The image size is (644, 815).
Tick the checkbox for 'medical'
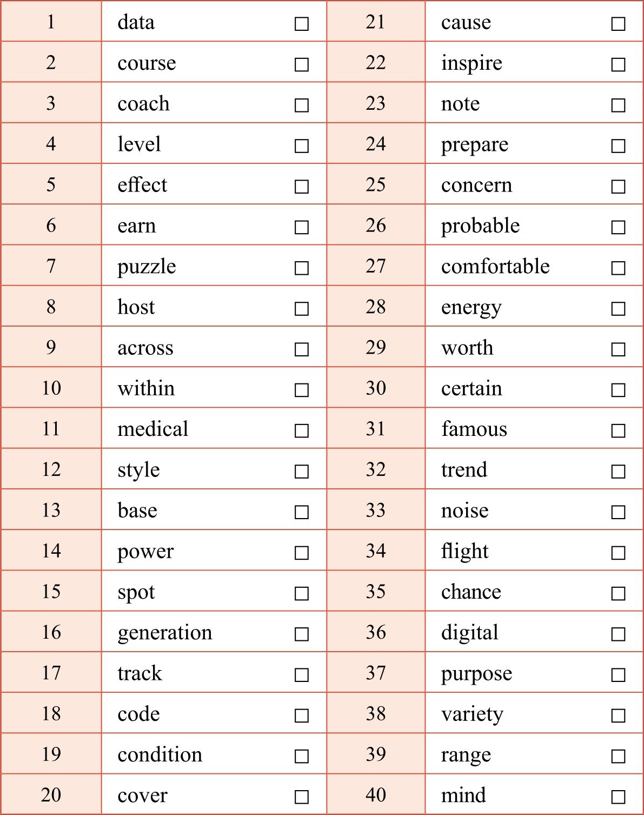(x=302, y=430)
